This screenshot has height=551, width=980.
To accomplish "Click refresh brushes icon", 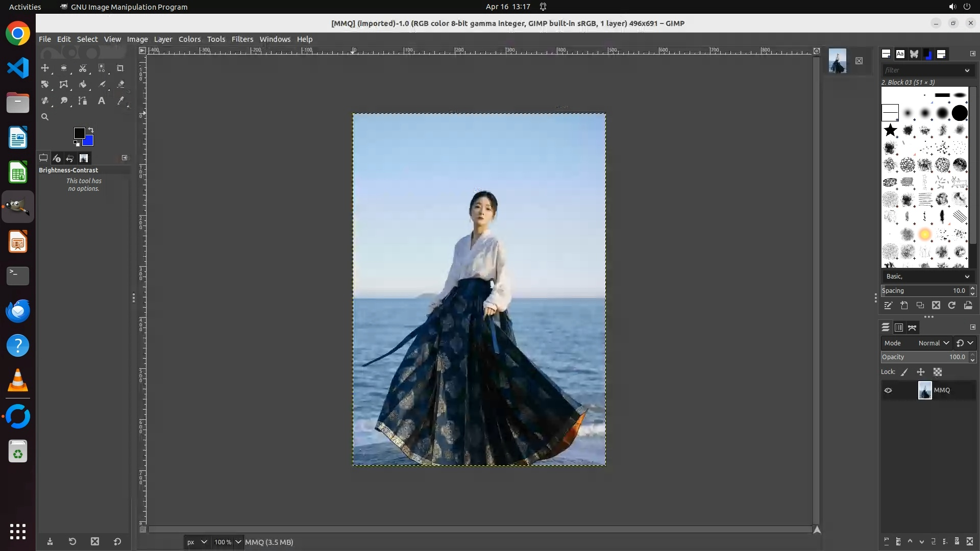I will click(952, 305).
